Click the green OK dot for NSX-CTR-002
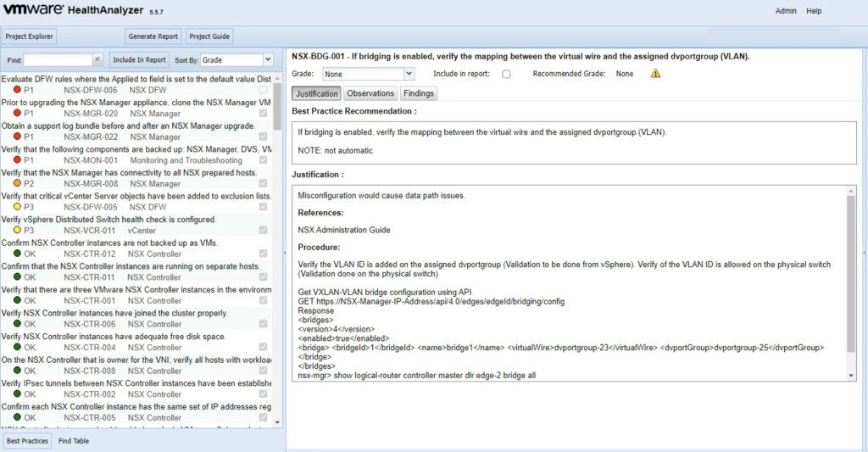868x452 pixels. (x=17, y=393)
